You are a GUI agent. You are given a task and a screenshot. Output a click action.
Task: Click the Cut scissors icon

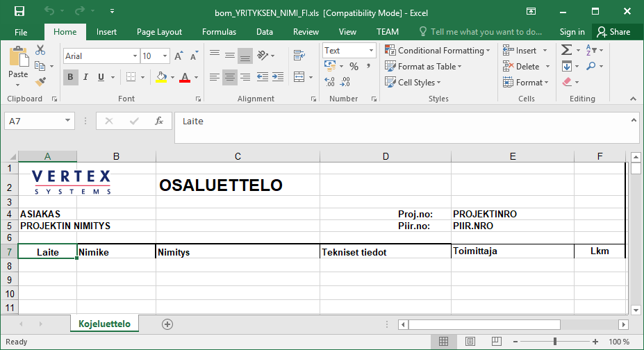(x=40, y=50)
